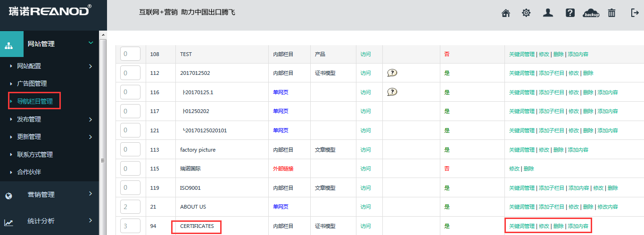Viewport: 644px width, 235px height.
Task: Click 访问 link in TEST row
Action: [365, 54]
